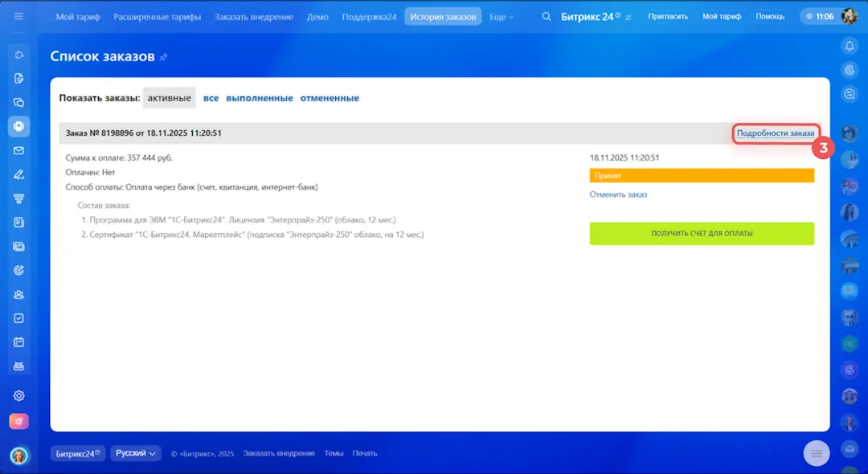Pin the Список заказов page

[164, 57]
